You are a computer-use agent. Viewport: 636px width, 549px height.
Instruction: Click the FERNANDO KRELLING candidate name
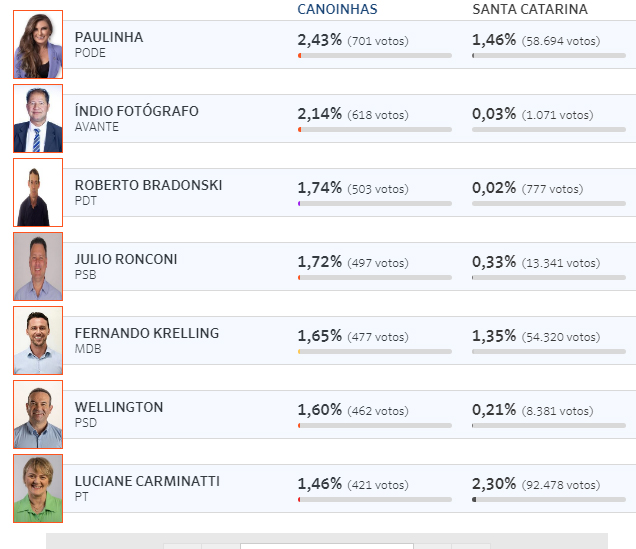(147, 333)
